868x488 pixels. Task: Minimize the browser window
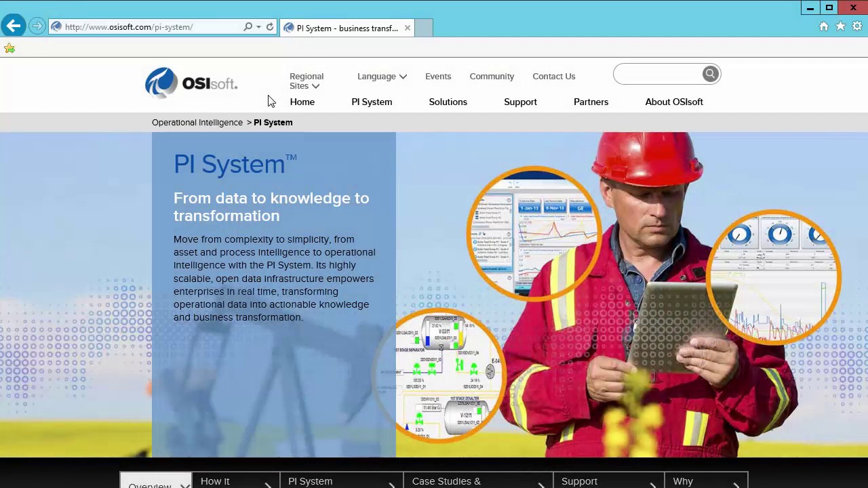point(810,8)
